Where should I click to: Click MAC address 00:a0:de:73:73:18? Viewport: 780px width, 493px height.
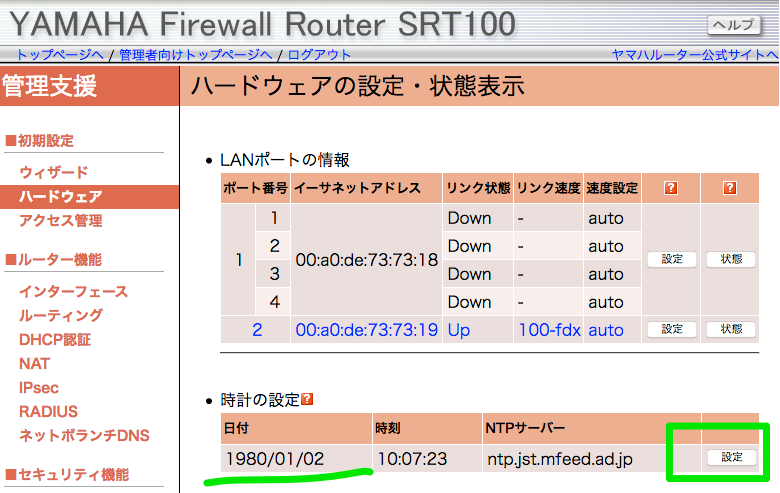tap(367, 260)
